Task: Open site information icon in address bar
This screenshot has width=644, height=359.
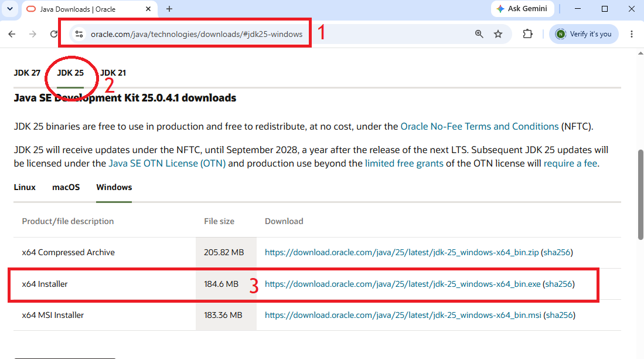Action: pyautogui.click(x=79, y=34)
